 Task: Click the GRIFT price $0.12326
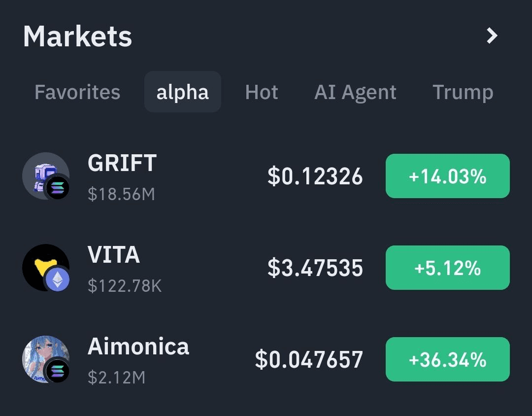[315, 176]
